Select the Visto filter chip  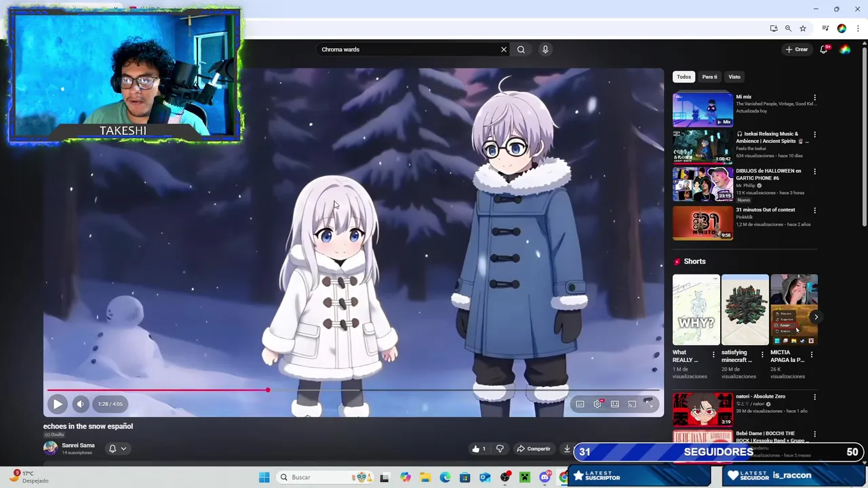click(x=734, y=77)
